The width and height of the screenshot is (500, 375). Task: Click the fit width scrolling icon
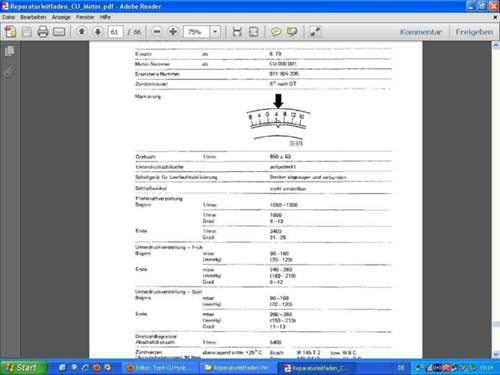[x=237, y=32]
